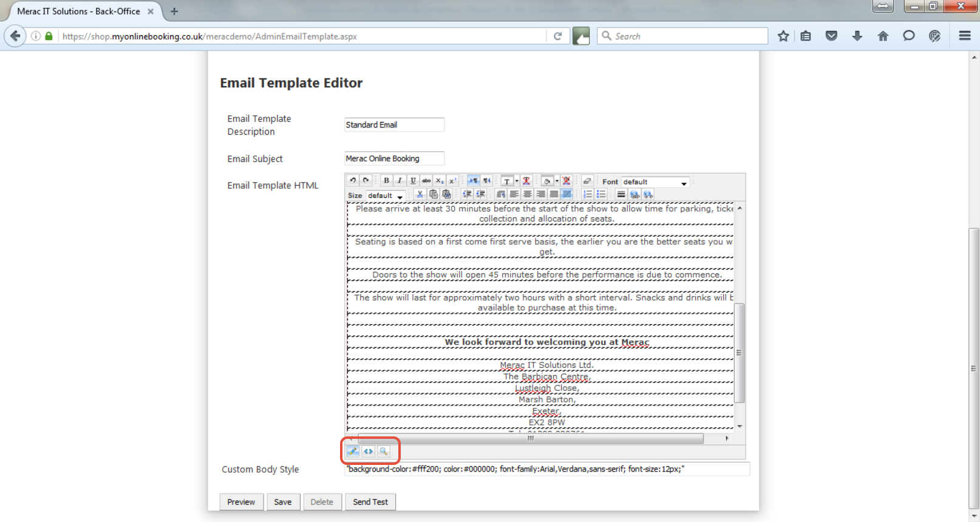Undo the last edit in the editor
The height and width of the screenshot is (522, 980).
pyautogui.click(x=353, y=181)
